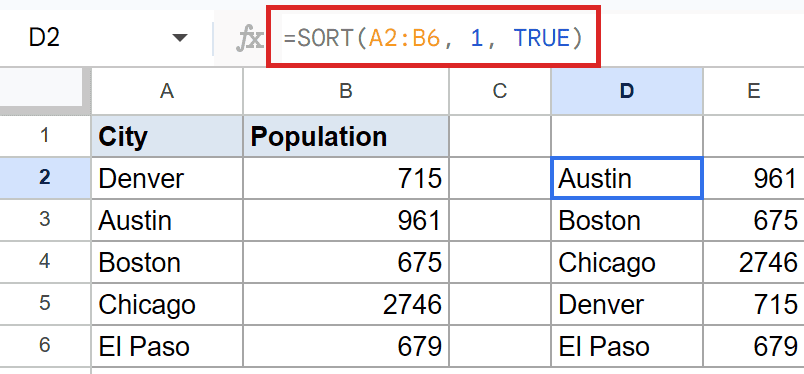Click cell B5 with value 2746
The image size is (804, 374).
(x=346, y=304)
